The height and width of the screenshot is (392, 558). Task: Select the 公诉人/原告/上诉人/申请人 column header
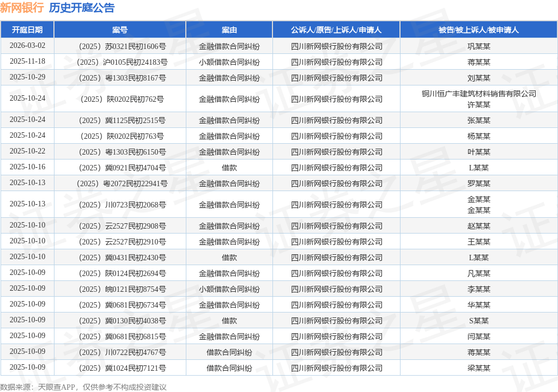pyautogui.click(x=336, y=30)
